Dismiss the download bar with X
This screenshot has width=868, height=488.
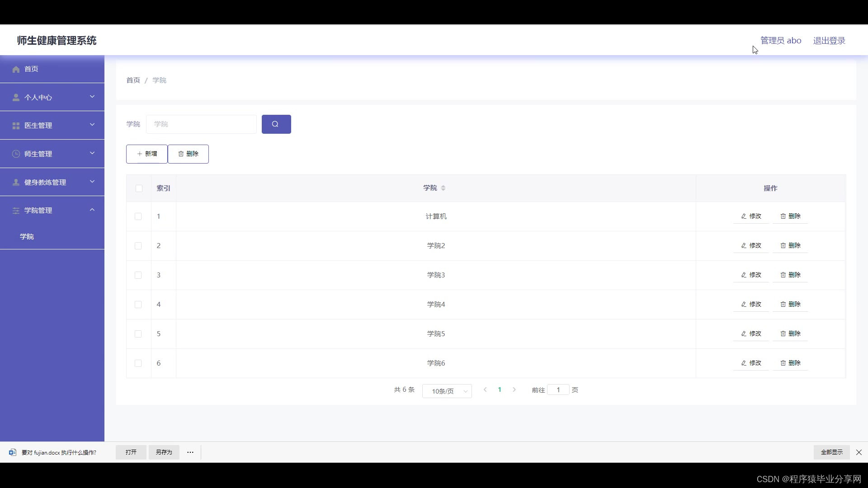pyautogui.click(x=859, y=452)
